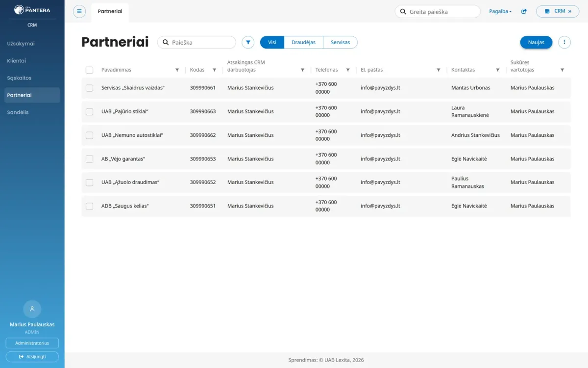Viewport: 588px width, 368px height.
Task: Click the Administratorius button
Action: (x=32, y=343)
